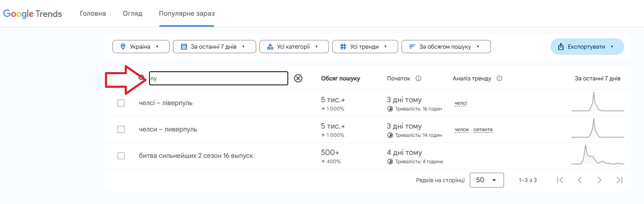The height and width of the screenshot is (204, 644).
Task: Click the 4 дні тому start time
Action: tap(404, 152)
